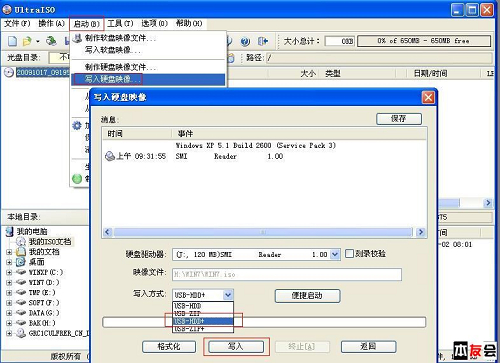
Task: Click the My Computer icon in local tree
Action: pyautogui.click(x=10, y=231)
